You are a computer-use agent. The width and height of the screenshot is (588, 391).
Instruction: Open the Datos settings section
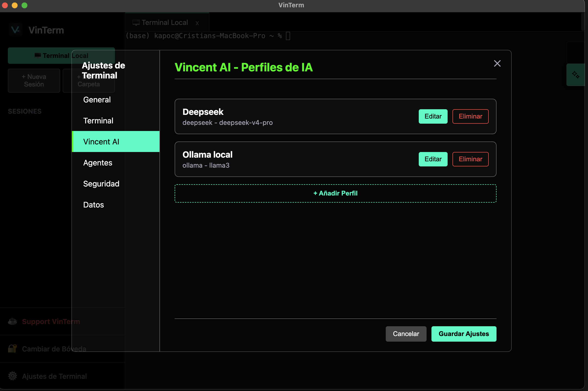115,205
